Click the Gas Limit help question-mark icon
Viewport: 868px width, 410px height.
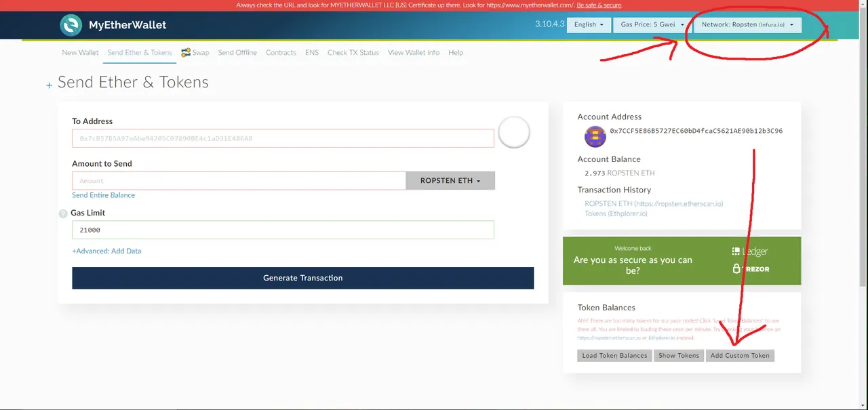tap(63, 213)
